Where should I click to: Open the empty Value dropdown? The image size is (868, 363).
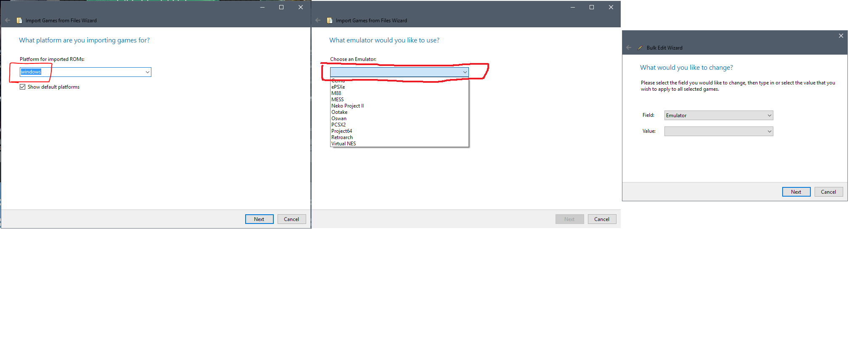(719, 131)
